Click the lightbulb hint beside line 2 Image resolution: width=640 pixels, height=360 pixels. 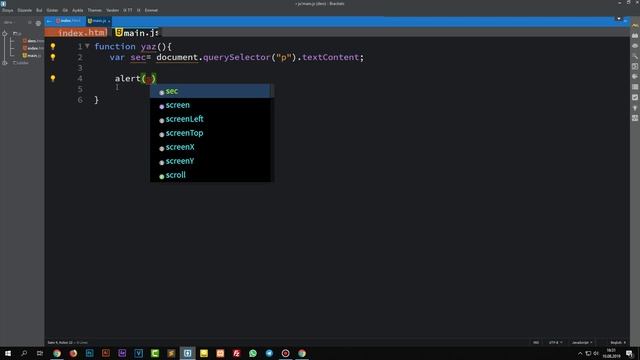tap(53, 57)
